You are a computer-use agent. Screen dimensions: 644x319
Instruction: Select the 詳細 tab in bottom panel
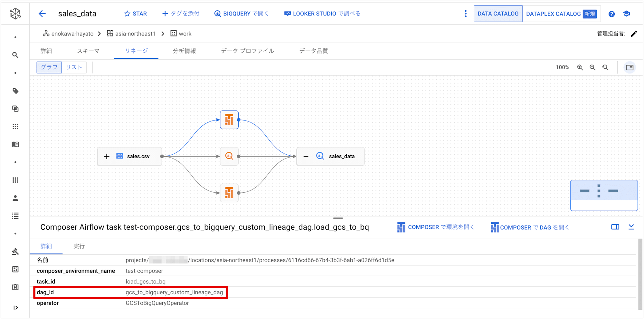(x=46, y=246)
